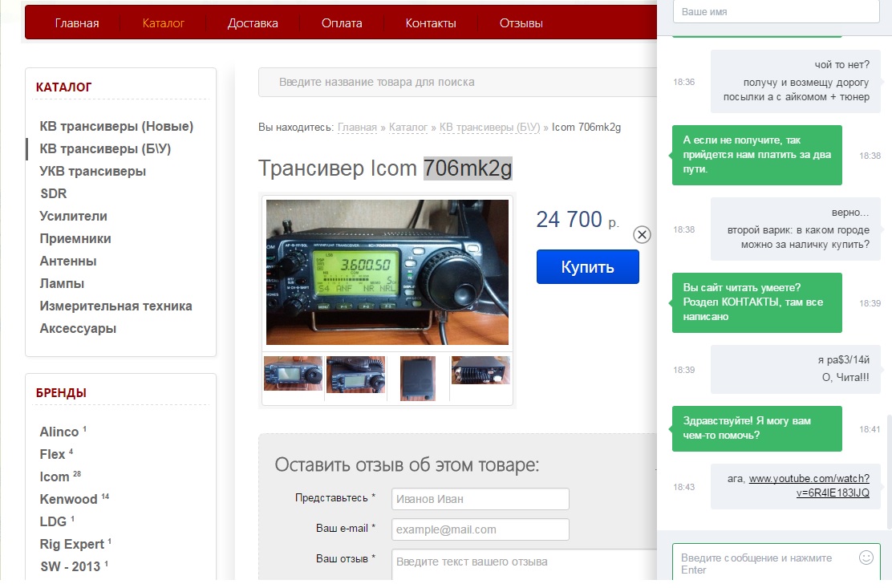Filter by Kenwood brand
The width and height of the screenshot is (892, 588).
[68, 499]
